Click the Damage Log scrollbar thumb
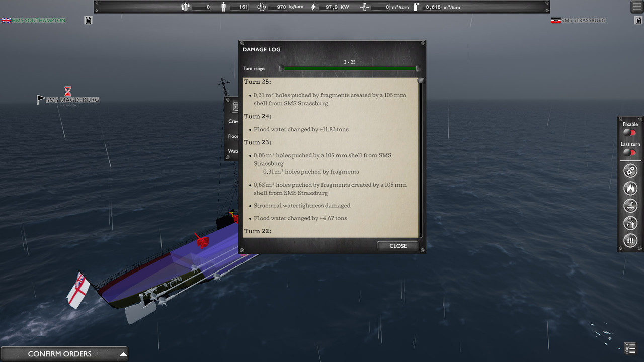The image size is (644, 362). pos(421,80)
